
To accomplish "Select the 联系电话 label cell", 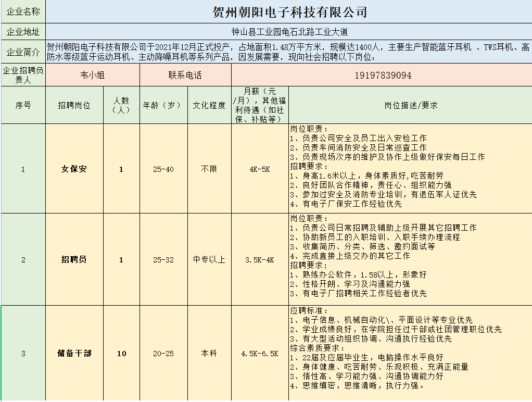I will point(184,75).
